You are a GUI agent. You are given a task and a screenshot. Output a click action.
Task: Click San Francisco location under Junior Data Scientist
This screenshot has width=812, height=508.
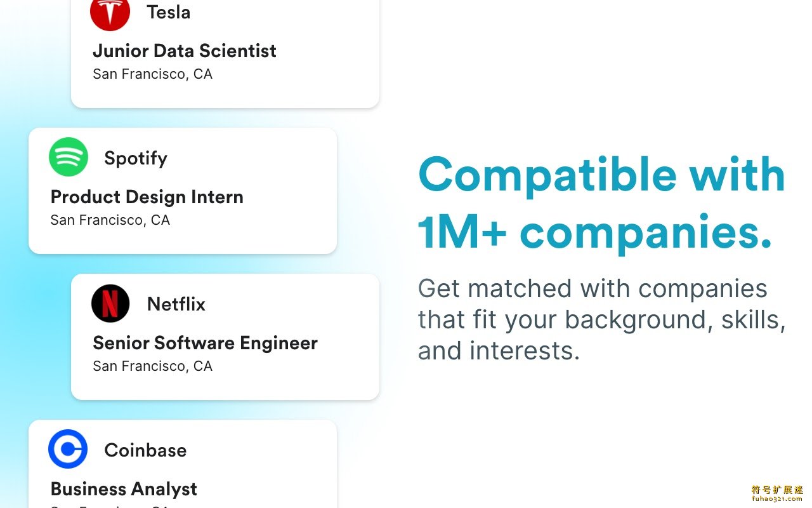pos(152,74)
